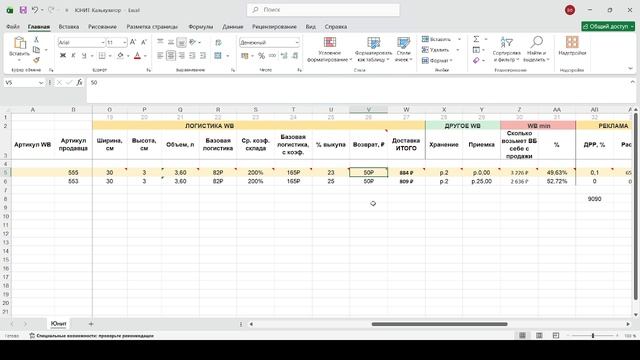The image size is (640, 360).
Task: Select the Юнит sheet tab
Action: [x=58, y=324]
